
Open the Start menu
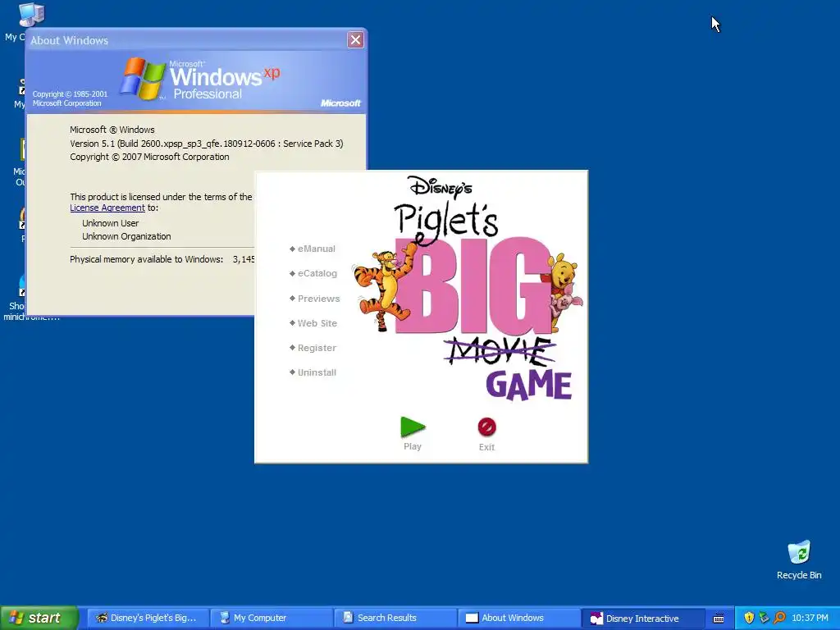[x=39, y=618]
